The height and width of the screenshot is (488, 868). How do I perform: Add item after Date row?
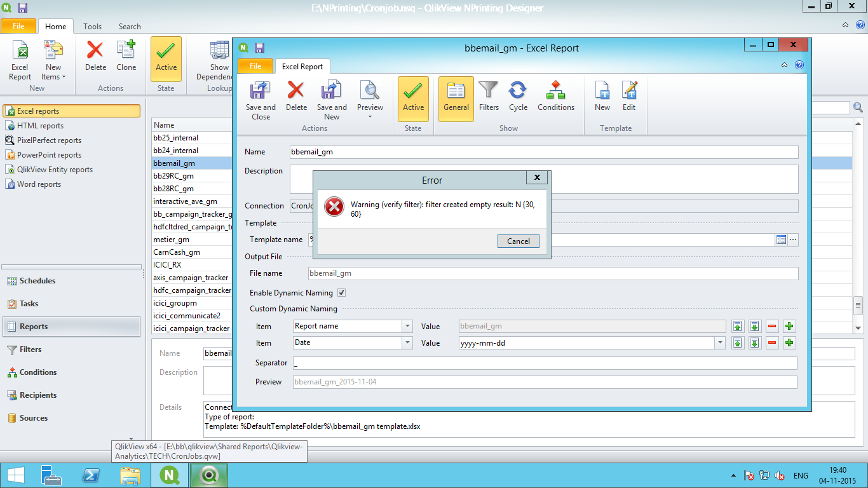click(x=789, y=343)
